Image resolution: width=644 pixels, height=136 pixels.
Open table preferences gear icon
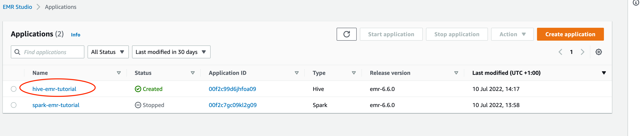pos(598,52)
